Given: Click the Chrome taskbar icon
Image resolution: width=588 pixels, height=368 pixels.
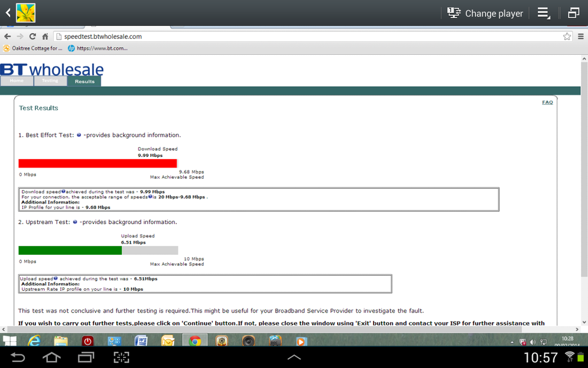Looking at the screenshot, I should click(x=194, y=341).
